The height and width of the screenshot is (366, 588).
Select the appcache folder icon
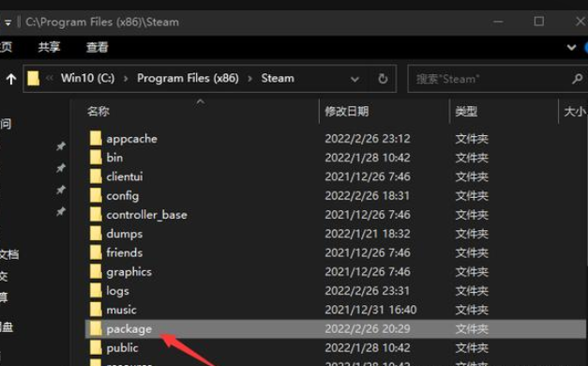coord(96,138)
